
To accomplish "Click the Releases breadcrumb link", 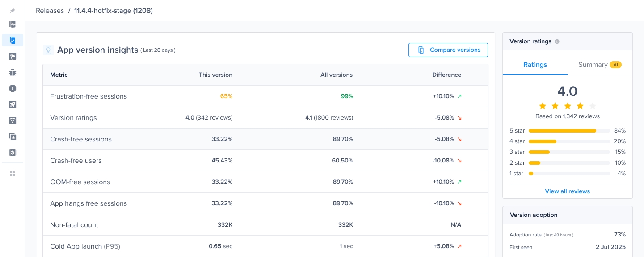I will [x=50, y=11].
